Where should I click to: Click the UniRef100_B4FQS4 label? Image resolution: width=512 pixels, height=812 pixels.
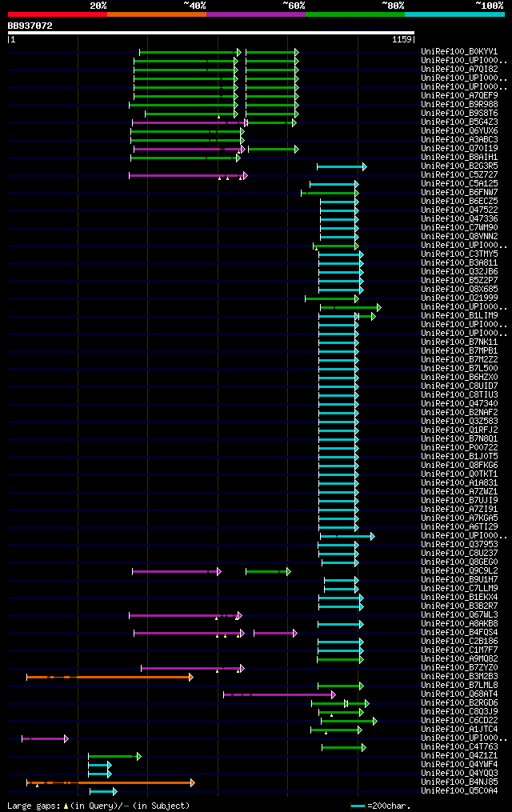[459, 632]
